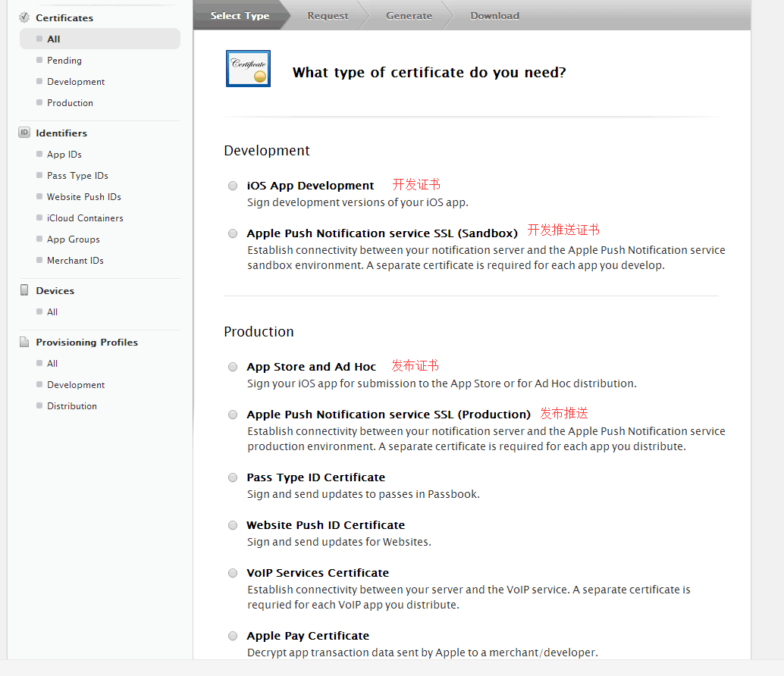Screen dimensions: 784x676
Task: Click the iOS App Development label
Action: tap(310, 186)
